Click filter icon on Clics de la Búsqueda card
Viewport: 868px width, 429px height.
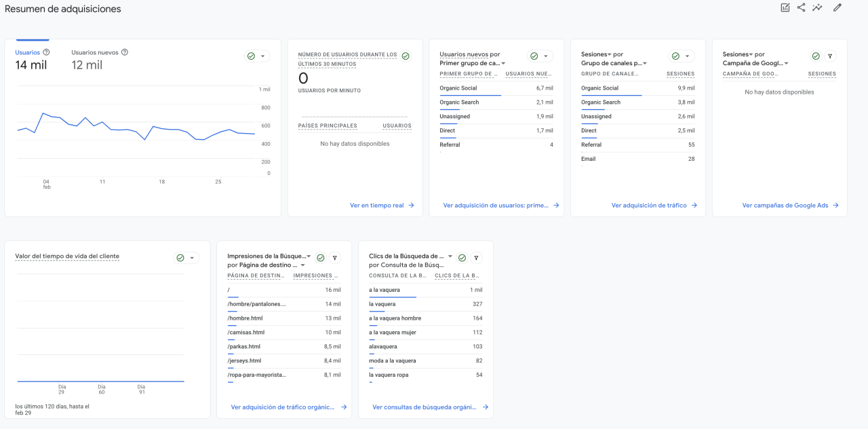[x=477, y=258]
